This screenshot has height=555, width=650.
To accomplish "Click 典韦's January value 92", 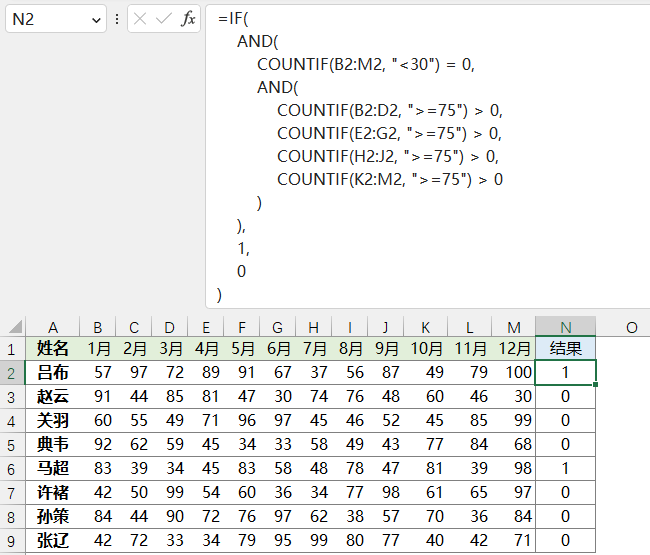I will [x=97, y=445].
